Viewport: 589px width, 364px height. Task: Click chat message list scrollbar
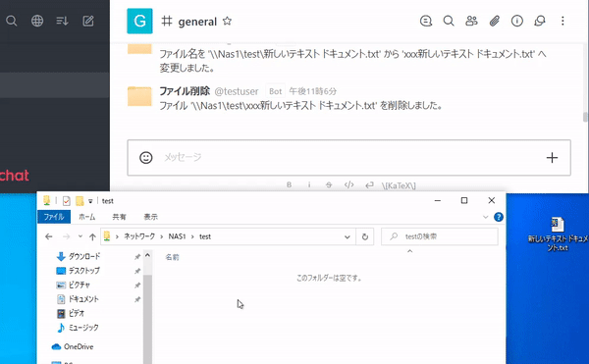(x=585, y=117)
